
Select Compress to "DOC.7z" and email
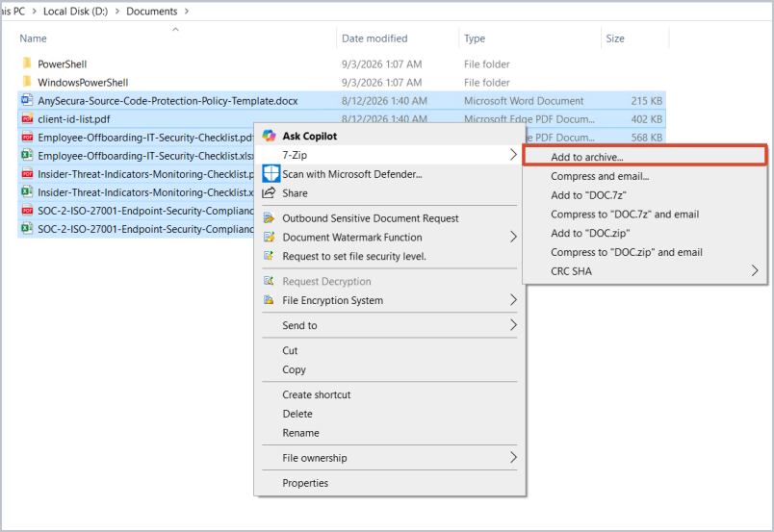(645, 215)
